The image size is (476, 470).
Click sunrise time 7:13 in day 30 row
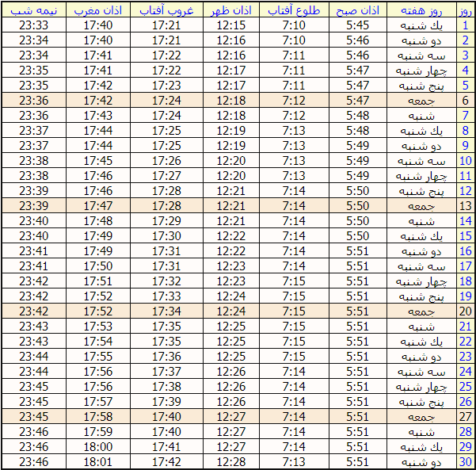294,462
